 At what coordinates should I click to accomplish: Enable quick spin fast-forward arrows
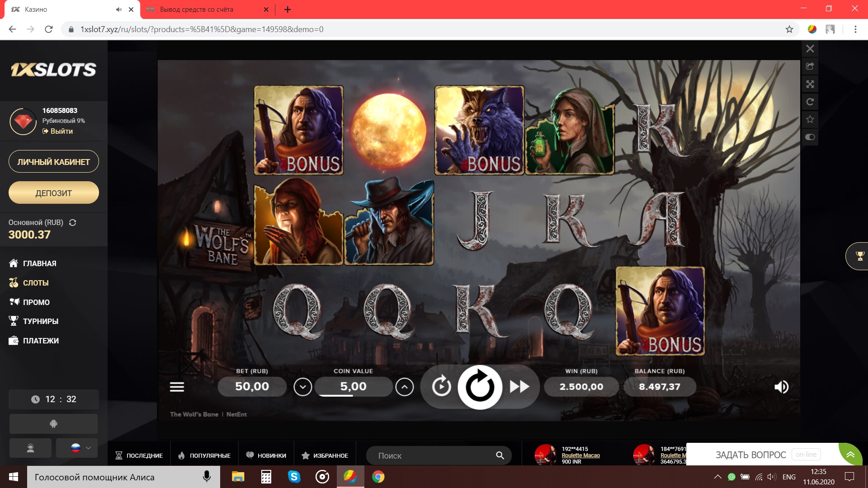tap(519, 387)
